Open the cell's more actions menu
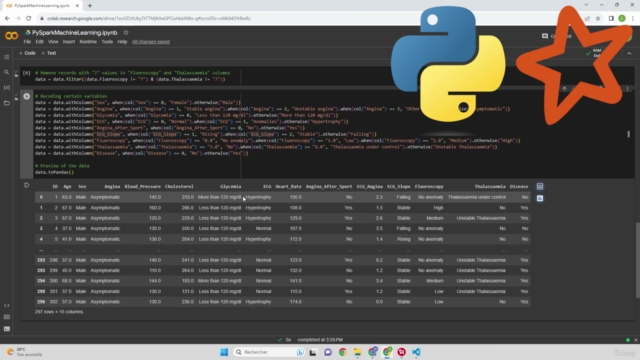 click(627, 89)
